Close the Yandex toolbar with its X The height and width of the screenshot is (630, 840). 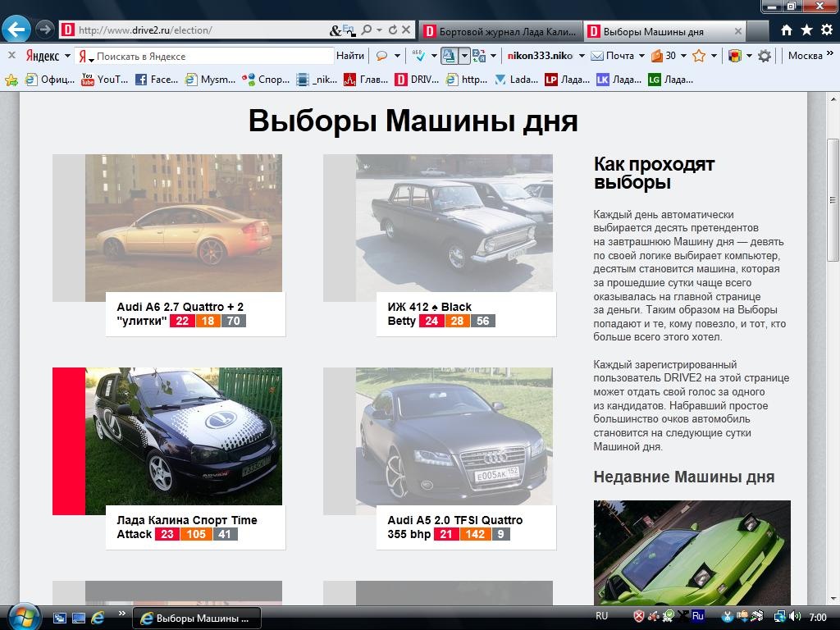11,55
